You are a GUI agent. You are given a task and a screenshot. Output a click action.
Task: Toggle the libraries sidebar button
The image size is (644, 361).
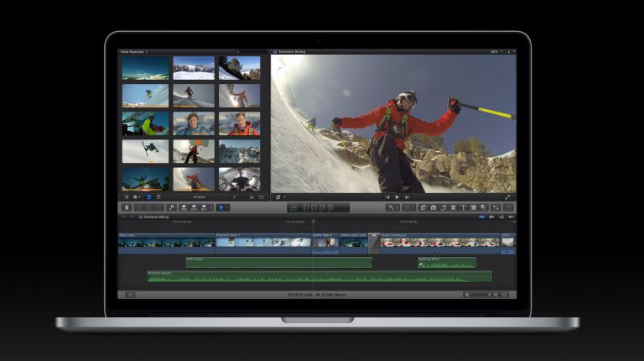click(126, 197)
